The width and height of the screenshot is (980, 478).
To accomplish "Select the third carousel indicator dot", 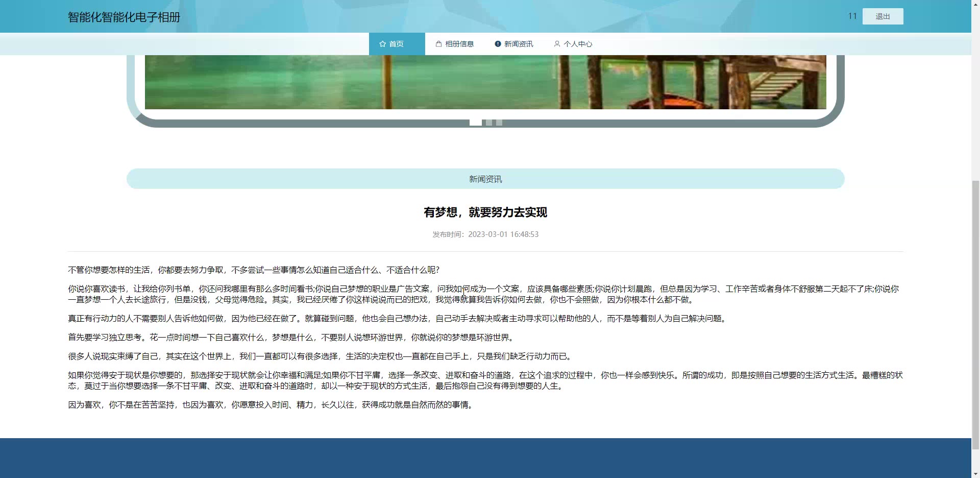I will tap(499, 123).
